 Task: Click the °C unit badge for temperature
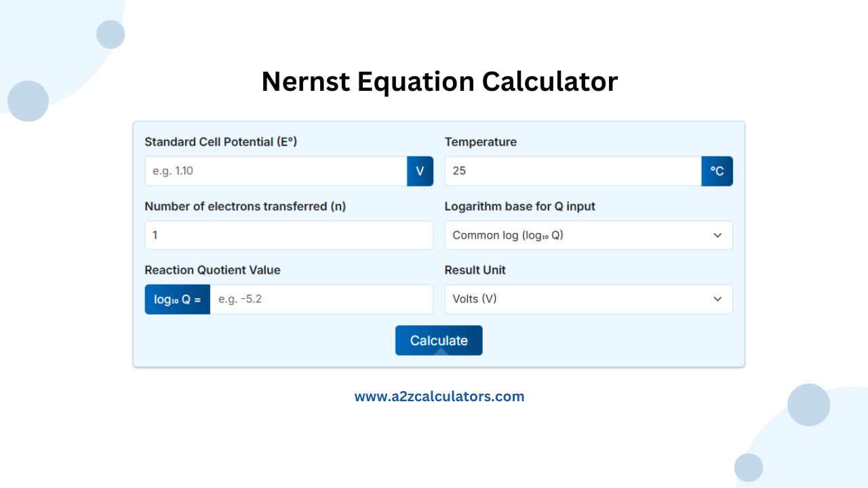(x=717, y=171)
